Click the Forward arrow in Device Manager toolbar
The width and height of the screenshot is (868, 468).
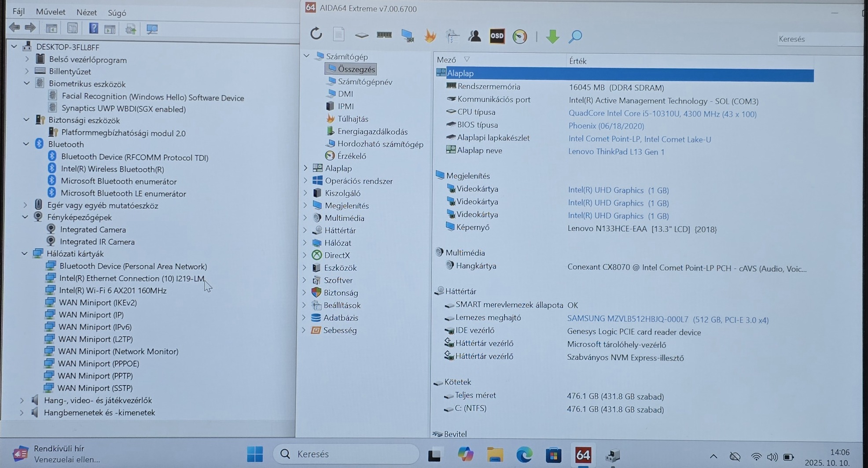coord(30,28)
